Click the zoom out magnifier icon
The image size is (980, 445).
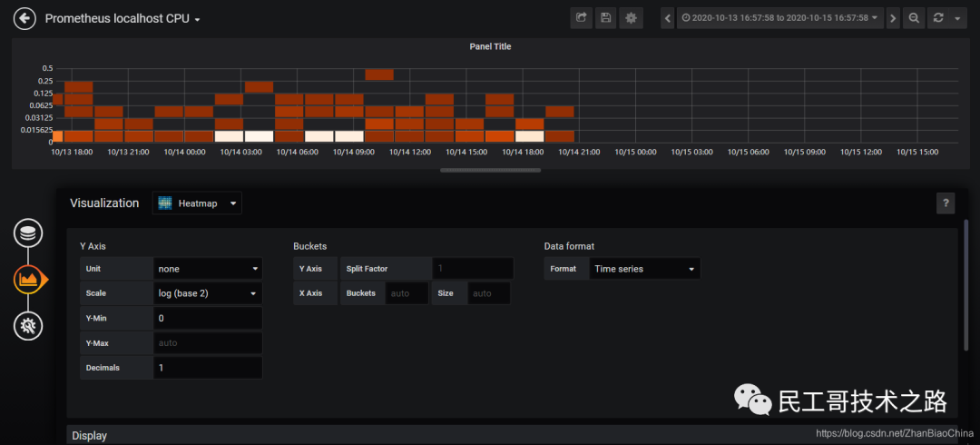click(914, 18)
